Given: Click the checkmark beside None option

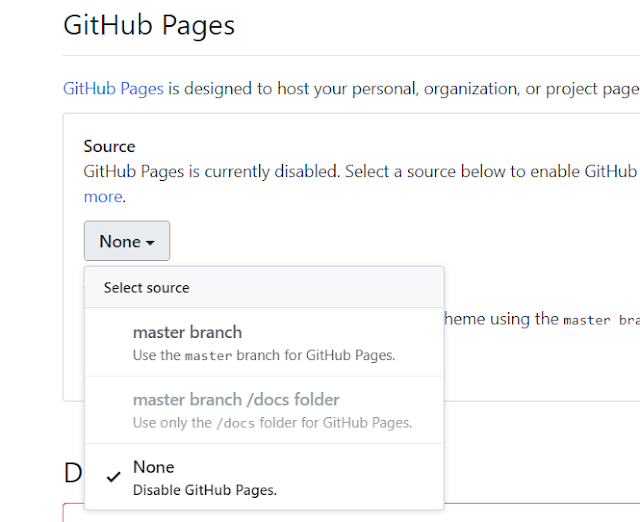Looking at the screenshot, I should pyautogui.click(x=113, y=476).
